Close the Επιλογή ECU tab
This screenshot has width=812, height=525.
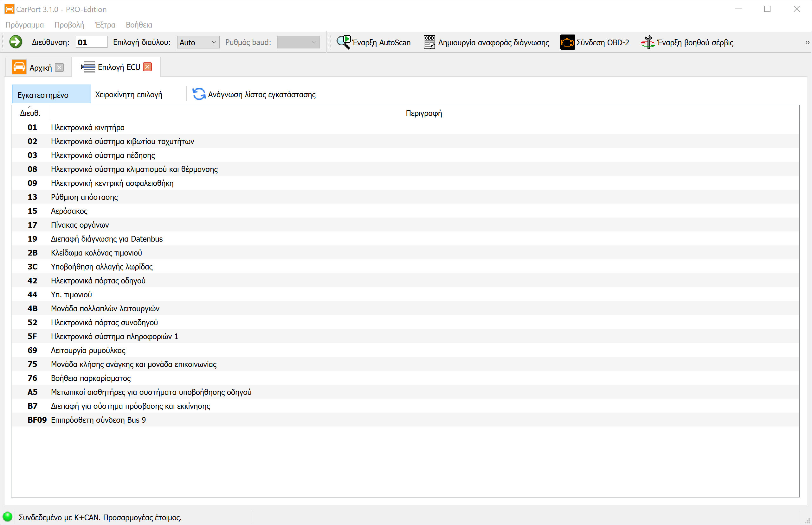[x=148, y=67]
